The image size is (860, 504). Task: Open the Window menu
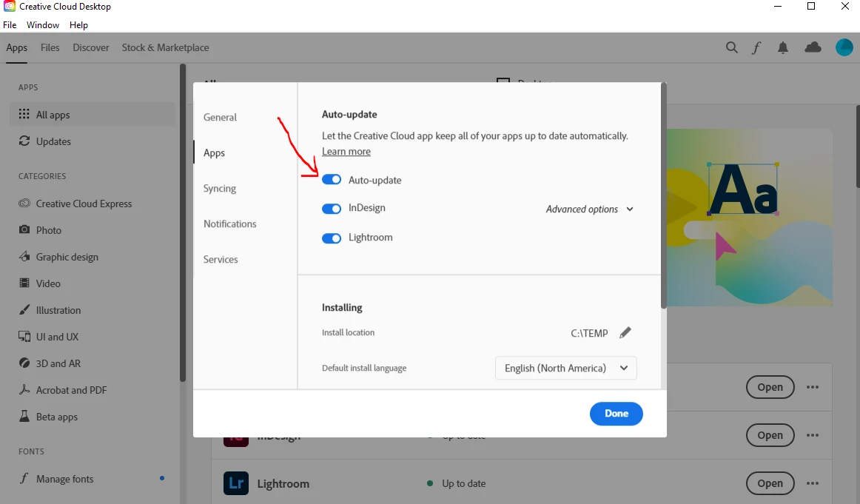click(x=43, y=24)
